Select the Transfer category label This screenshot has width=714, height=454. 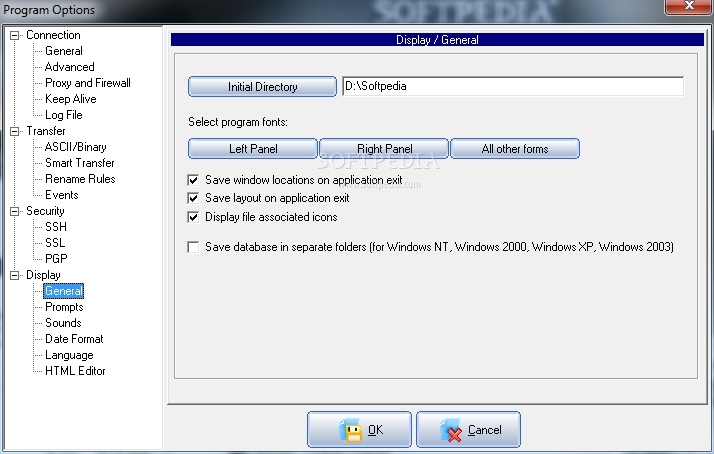[46, 131]
